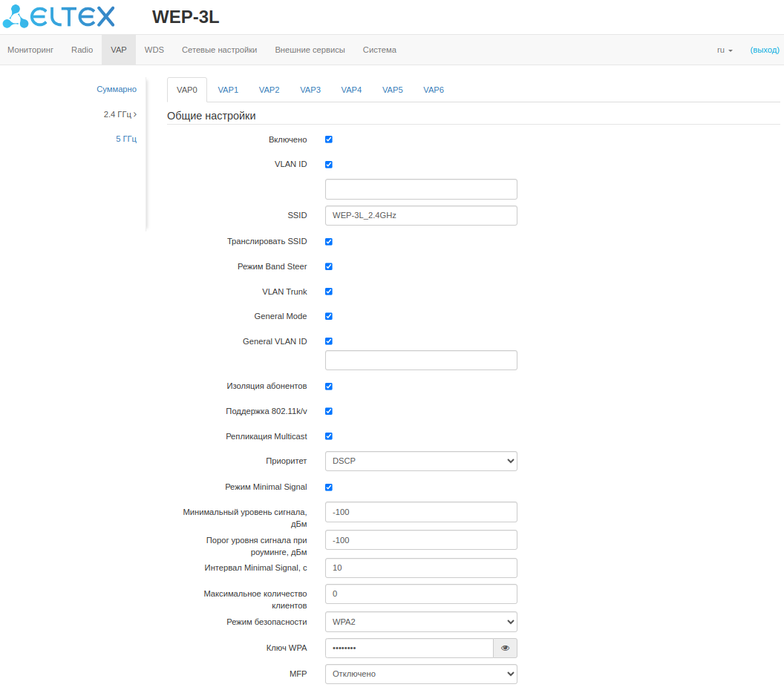The width and height of the screenshot is (784, 693).
Task: Open the 5 ГГц sidebar link
Action: point(126,139)
